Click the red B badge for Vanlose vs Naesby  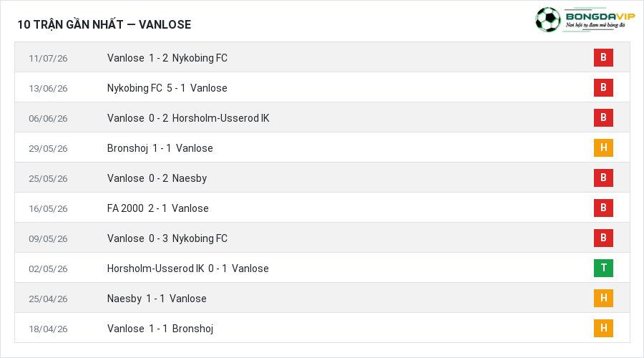pyautogui.click(x=603, y=178)
